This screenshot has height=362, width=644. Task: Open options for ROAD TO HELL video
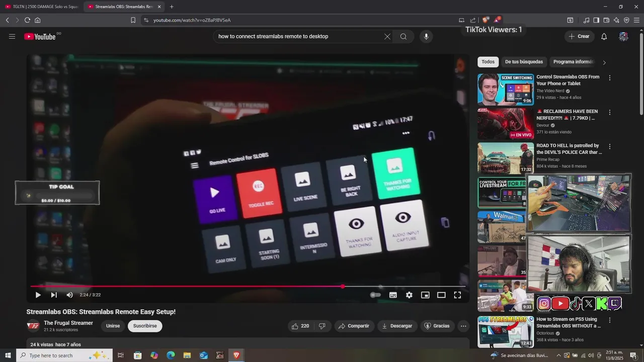(x=610, y=146)
